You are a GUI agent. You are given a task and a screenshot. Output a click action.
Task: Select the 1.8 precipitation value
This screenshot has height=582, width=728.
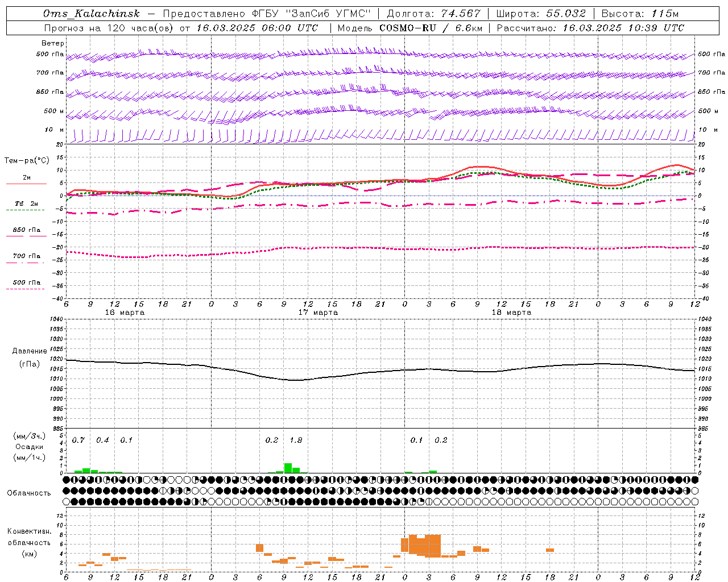point(296,440)
